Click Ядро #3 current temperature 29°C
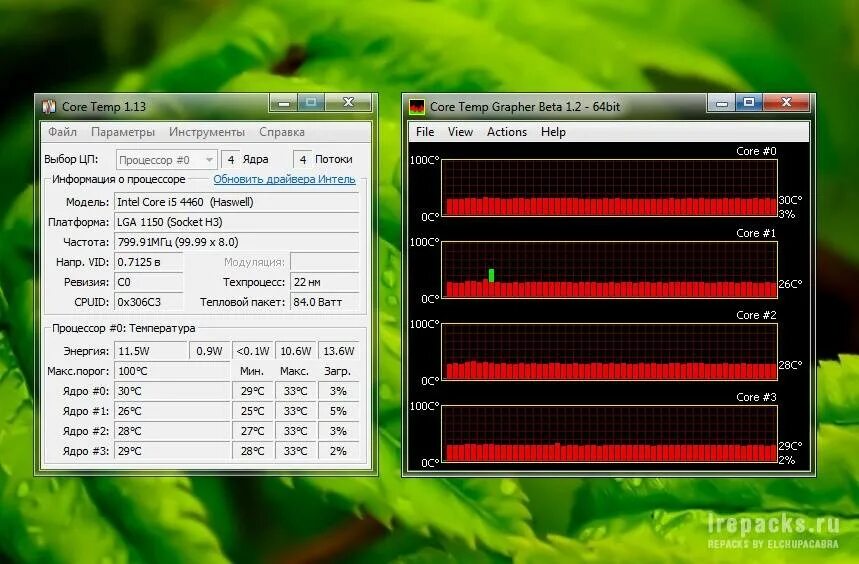The height and width of the screenshot is (564, 859). (171, 451)
